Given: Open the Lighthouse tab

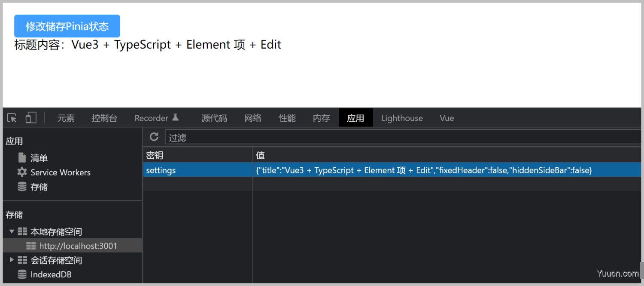Looking at the screenshot, I should tap(402, 118).
